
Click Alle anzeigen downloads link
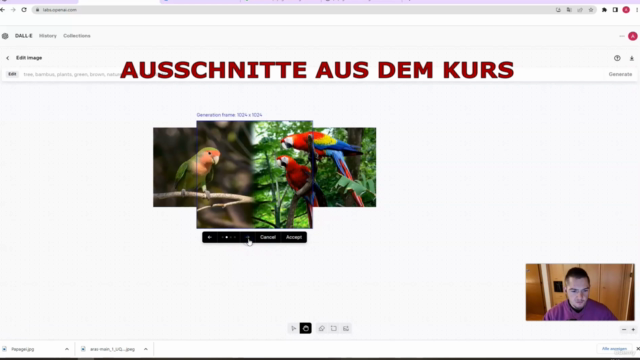(x=614, y=349)
